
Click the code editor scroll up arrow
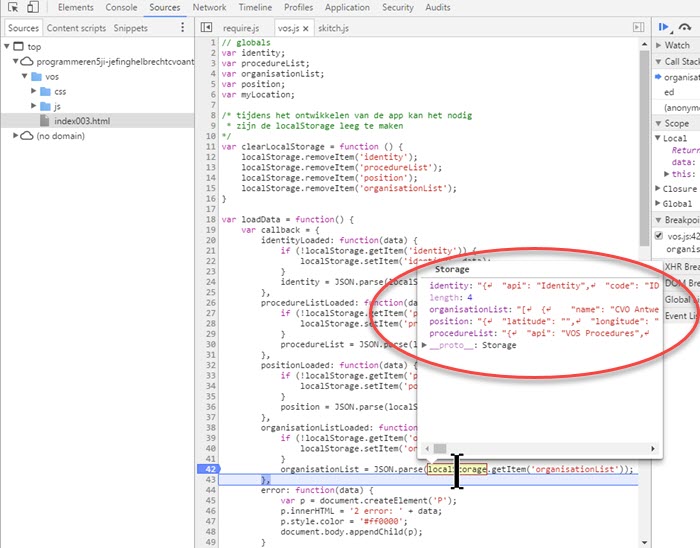click(644, 44)
